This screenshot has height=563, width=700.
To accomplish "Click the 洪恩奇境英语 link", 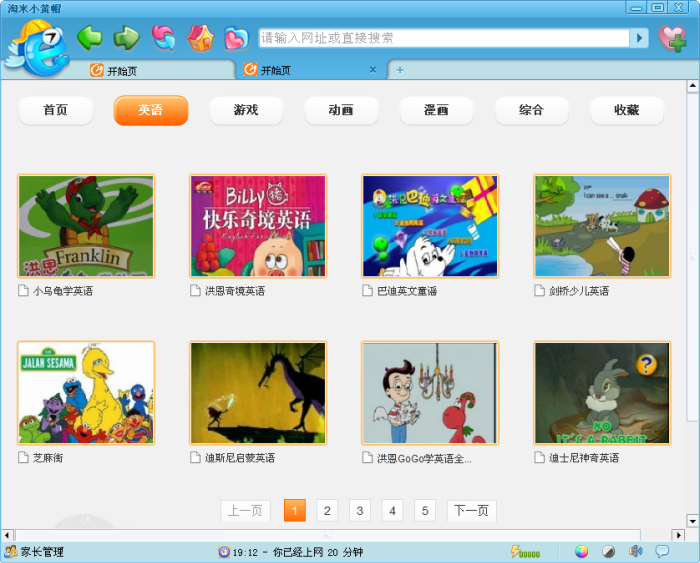I will click(x=235, y=291).
